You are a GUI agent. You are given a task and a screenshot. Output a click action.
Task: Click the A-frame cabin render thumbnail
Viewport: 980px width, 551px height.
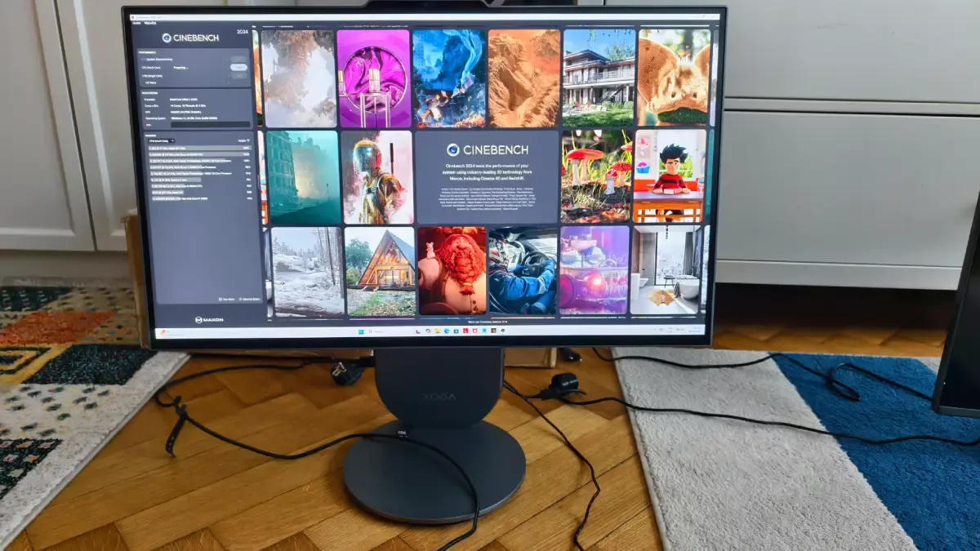379,270
